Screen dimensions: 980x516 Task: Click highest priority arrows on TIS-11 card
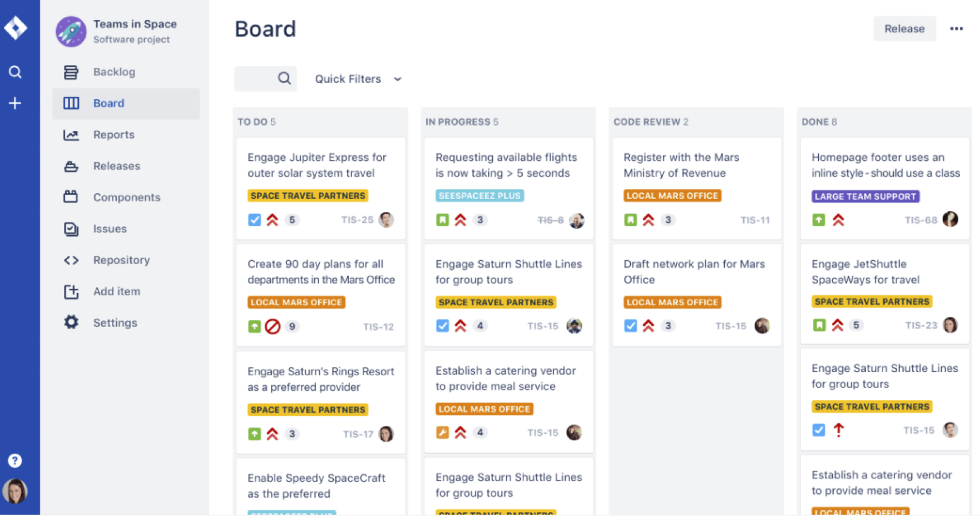[x=648, y=220]
